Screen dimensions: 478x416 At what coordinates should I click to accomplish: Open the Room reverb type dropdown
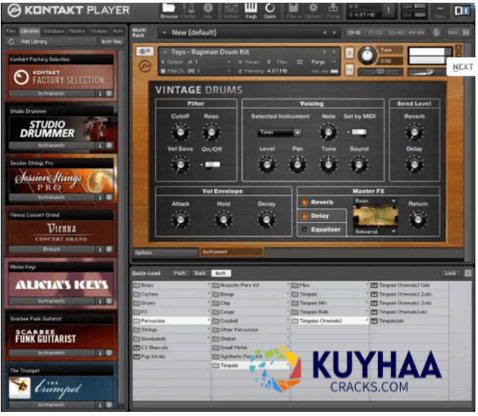point(375,201)
